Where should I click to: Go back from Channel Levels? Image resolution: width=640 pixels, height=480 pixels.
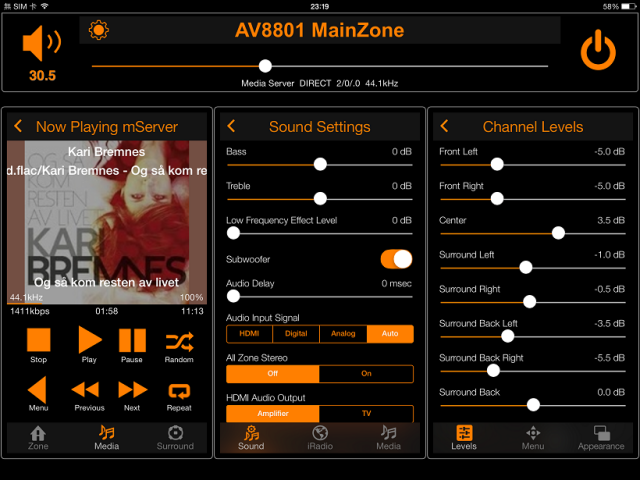point(444,126)
